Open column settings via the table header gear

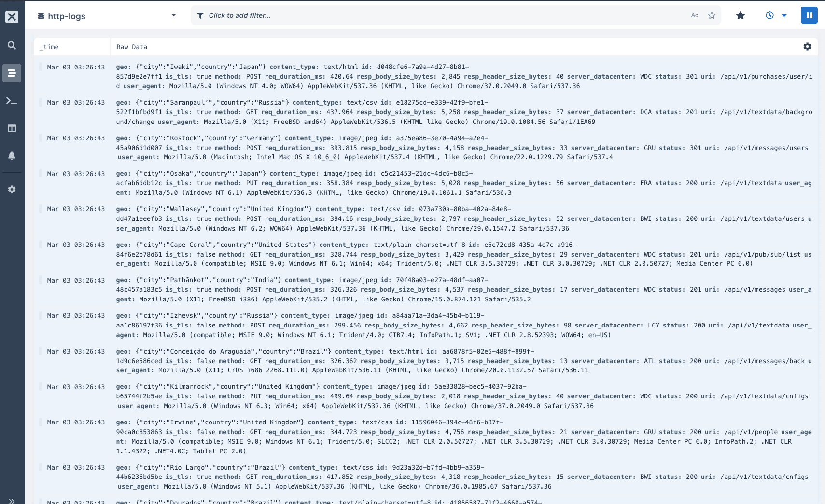click(807, 47)
